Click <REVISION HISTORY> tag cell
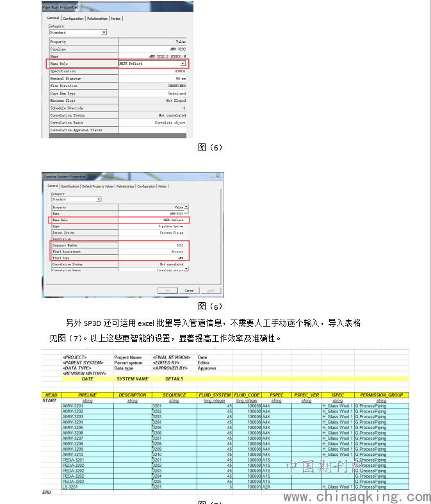Image resolution: width=431 pixels, height=504 pixels. coord(84,373)
